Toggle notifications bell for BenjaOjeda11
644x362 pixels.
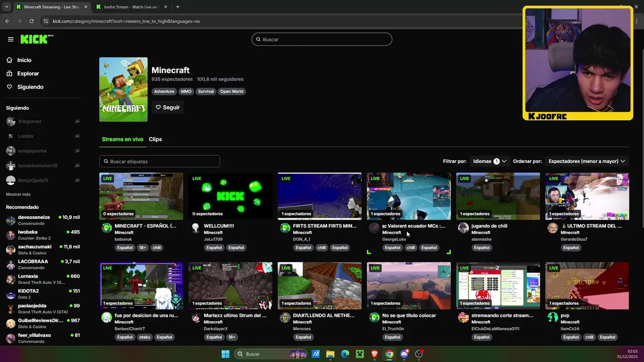[77, 180]
